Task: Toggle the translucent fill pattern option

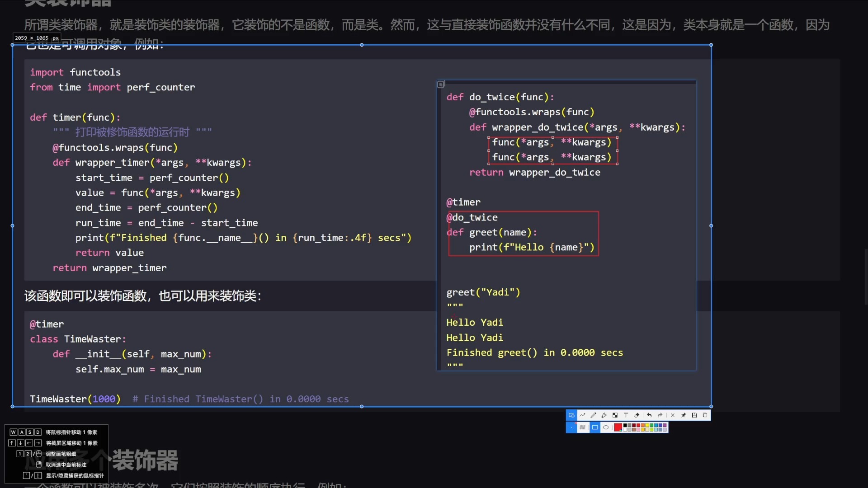Action: [583, 427]
